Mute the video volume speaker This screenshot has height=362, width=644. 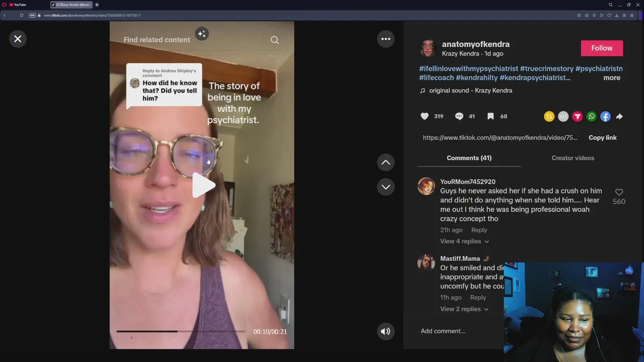tap(386, 331)
